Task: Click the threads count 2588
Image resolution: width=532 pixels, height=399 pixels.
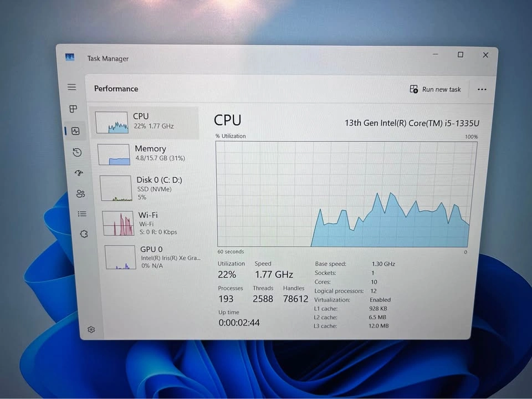Action: tap(263, 299)
